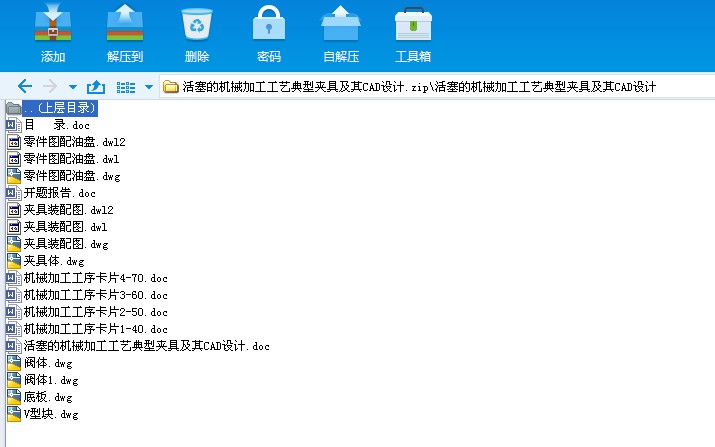Click the folder icon in the address bar
Viewport: 715px width, 447px height.
tap(171, 87)
